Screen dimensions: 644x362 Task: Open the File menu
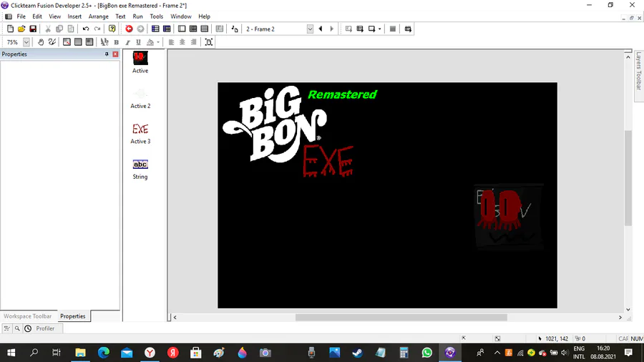(x=21, y=16)
